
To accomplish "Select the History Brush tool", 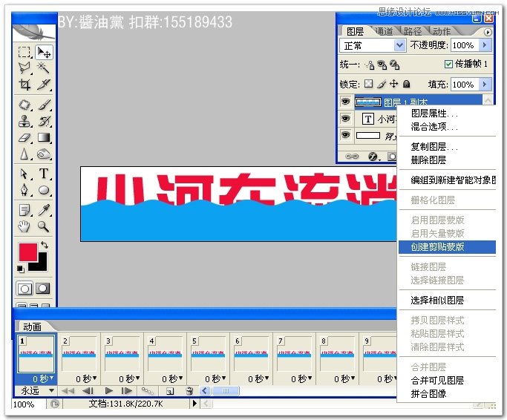I will pos(44,121).
